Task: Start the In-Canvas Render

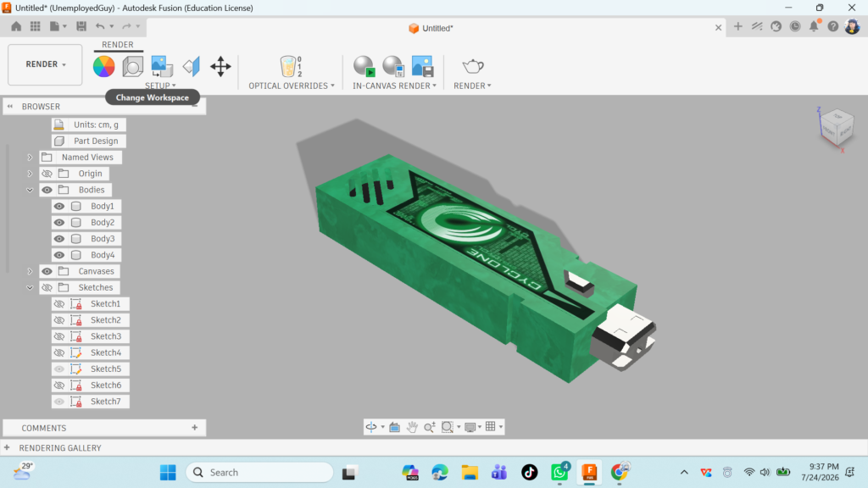Action: (364, 66)
